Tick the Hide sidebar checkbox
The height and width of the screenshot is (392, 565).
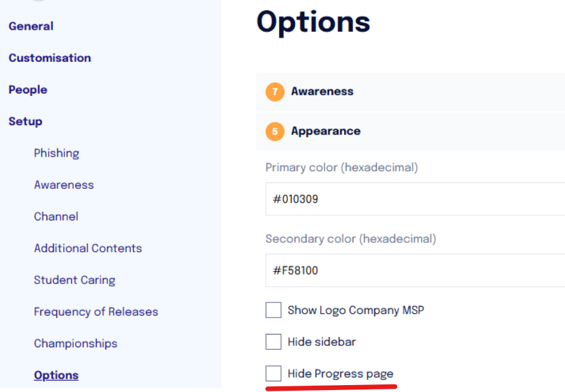273,342
